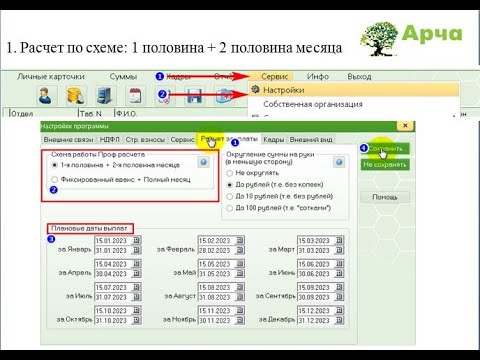The height and width of the screenshot is (360, 480).
Task: Choose the Не округлять rounding option
Action: [253, 173]
